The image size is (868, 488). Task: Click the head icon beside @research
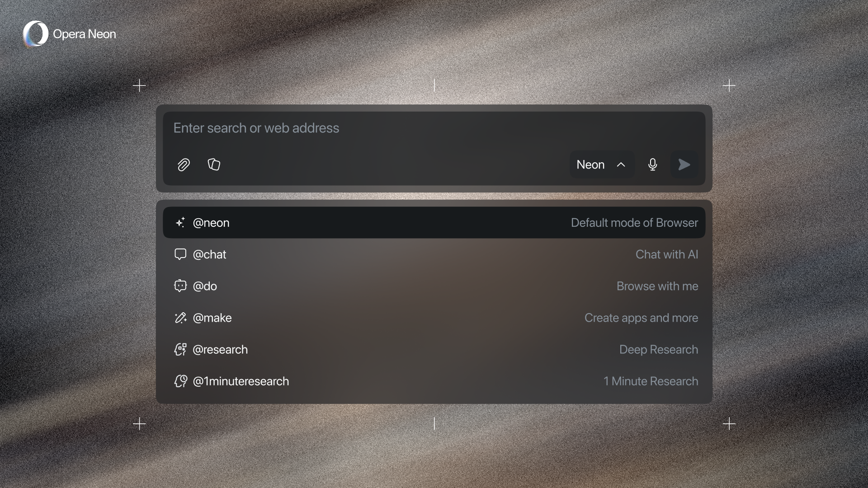coord(180,349)
